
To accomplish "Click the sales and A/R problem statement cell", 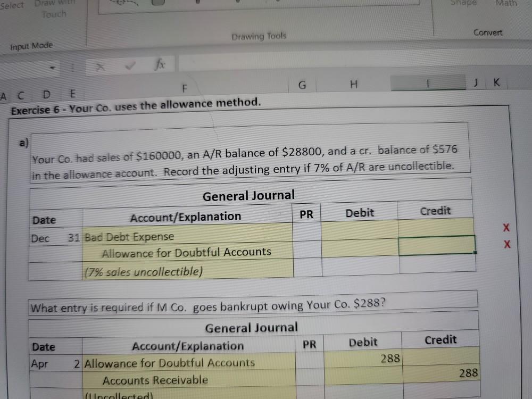I will tap(250, 153).
